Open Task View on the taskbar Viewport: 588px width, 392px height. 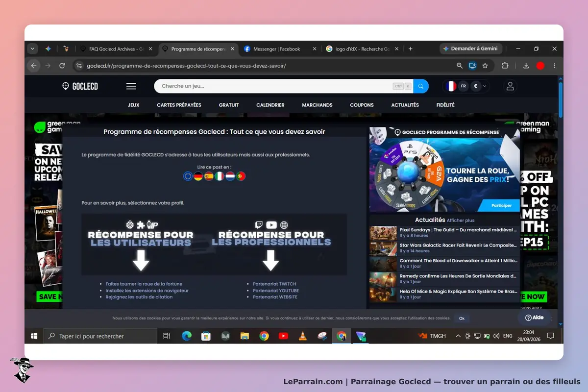coord(167,336)
